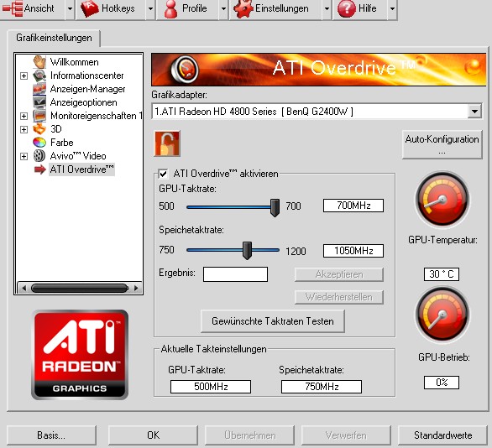Open the Einstellungen toolbar menu
The height and width of the screenshot is (448, 492).
(x=276, y=8)
